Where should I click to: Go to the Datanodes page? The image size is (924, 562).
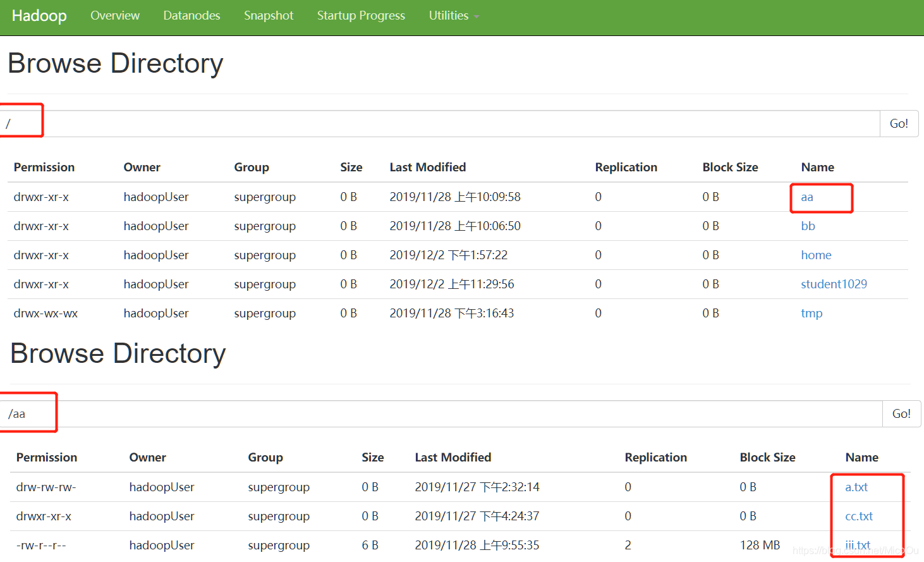[x=191, y=16]
